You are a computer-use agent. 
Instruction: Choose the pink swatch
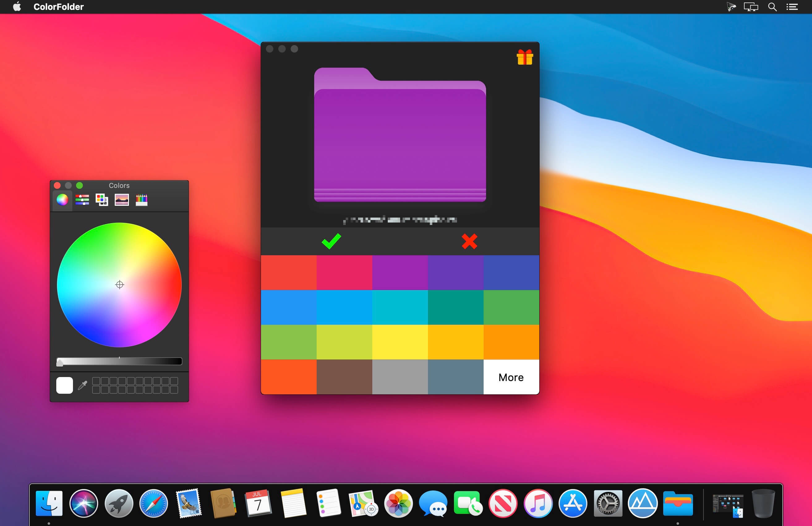pos(344,273)
